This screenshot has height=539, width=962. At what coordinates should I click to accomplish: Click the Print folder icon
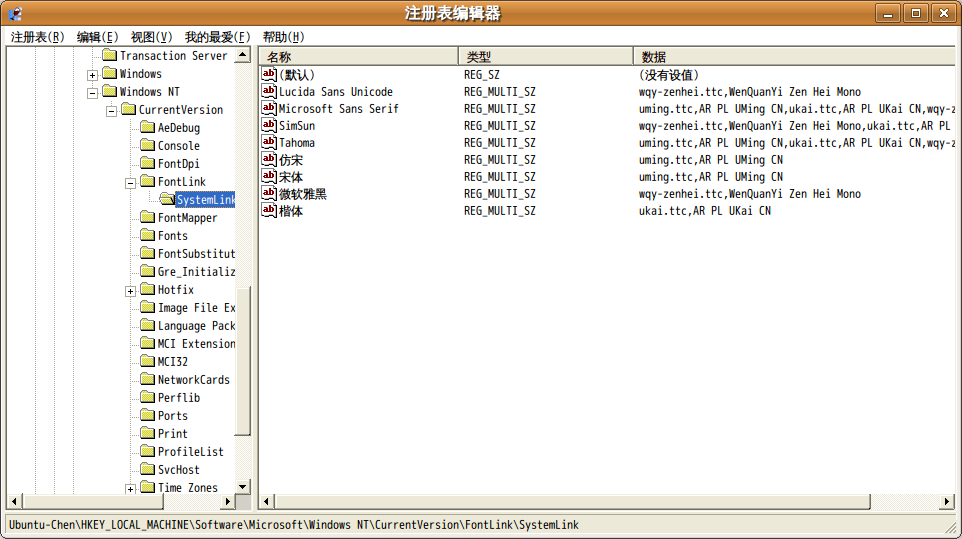click(147, 433)
